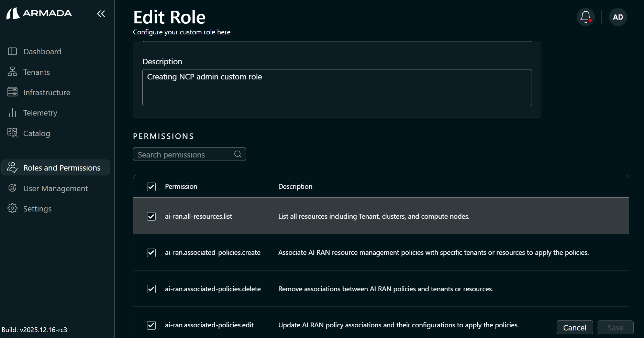
Task: Collapse the sidebar with the double chevron
Action: click(x=101, y=13)
